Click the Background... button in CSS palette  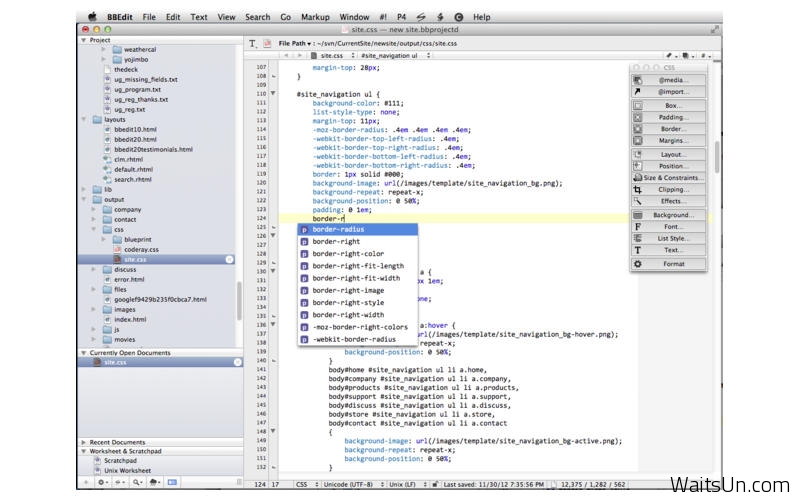[x=669, y=215]
